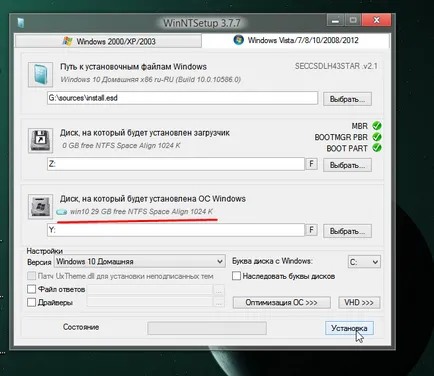Viewport: 434px width, 376px height.
Task: Click the Файл ответов path field
Action: [x=150, y=289]
